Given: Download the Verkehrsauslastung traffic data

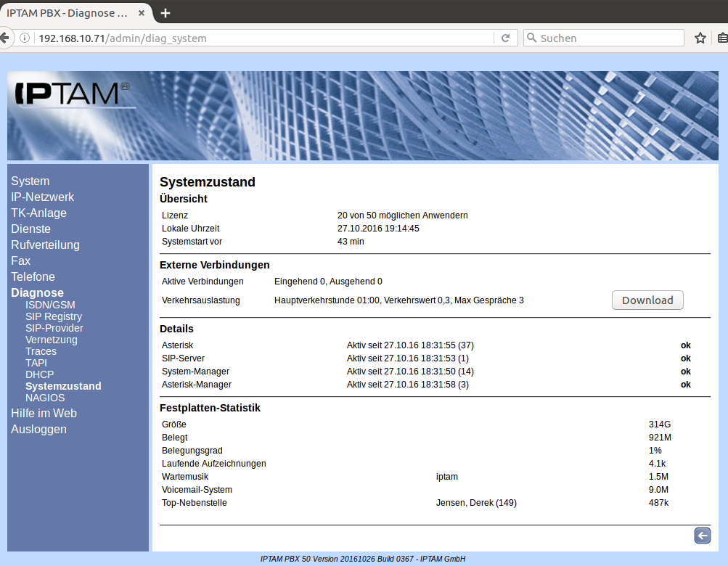Looking at the screenshot, I should point(647,300).
